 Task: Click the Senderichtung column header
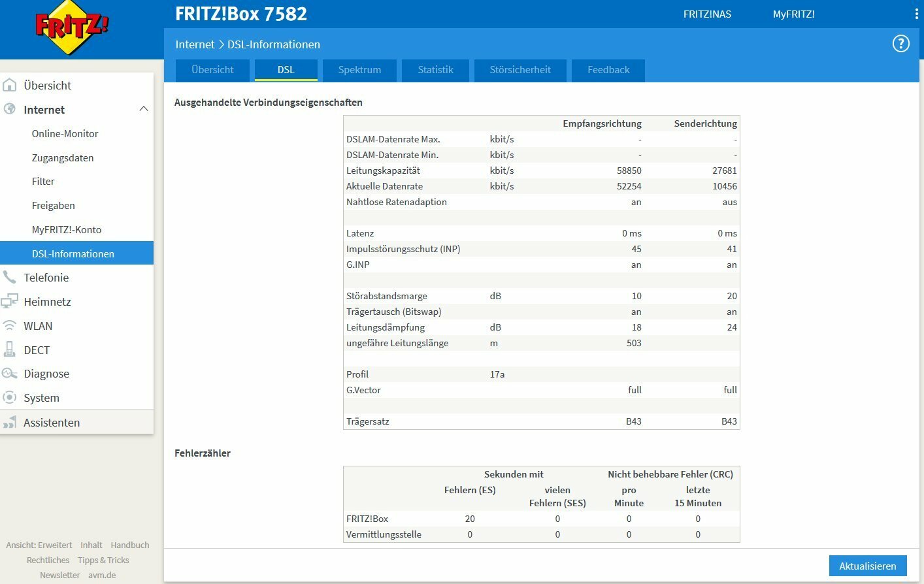705,123
